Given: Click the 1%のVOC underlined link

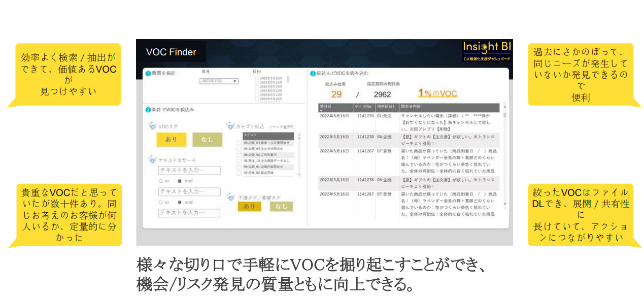Looking at the screenshot, I should (437, 94).
